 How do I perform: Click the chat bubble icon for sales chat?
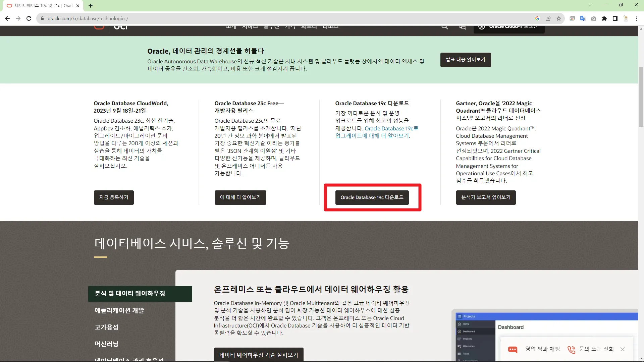tap(513, 349)
